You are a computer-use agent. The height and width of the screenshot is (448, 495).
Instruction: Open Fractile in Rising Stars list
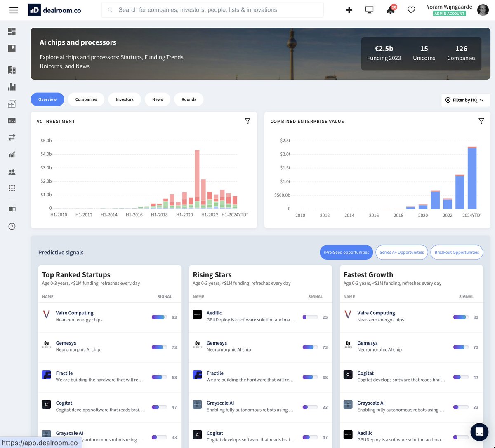pyautogui.click(x=215, y=373)
